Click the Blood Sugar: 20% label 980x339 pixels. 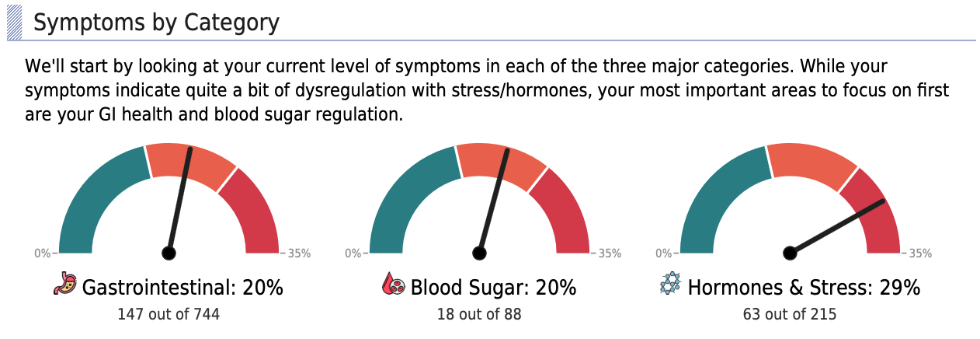(493, 288)
